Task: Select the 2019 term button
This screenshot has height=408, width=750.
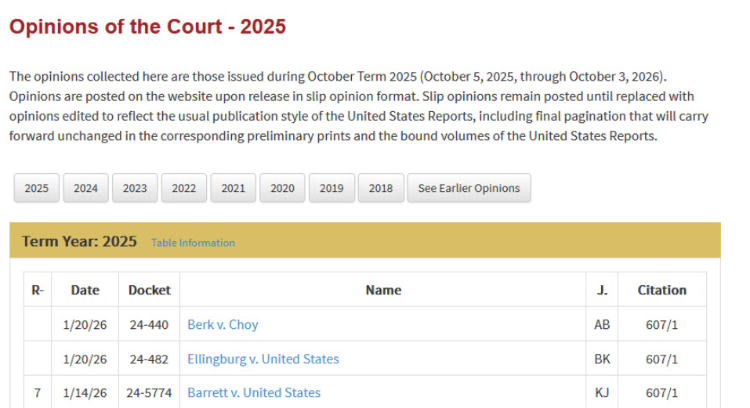Action: pyautogui.click(x=331, y=188)
